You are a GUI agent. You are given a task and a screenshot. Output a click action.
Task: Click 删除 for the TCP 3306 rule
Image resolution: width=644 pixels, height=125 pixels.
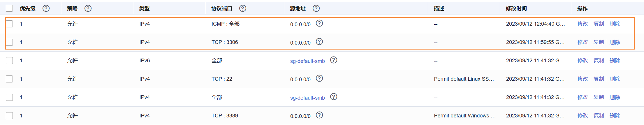[615, 42]
